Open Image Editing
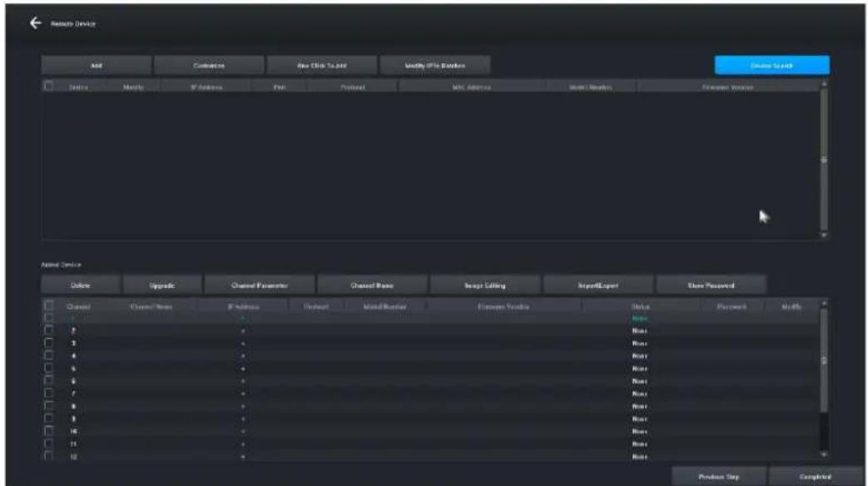This screenshot has height=486, width=868. (x=485, y=285)
